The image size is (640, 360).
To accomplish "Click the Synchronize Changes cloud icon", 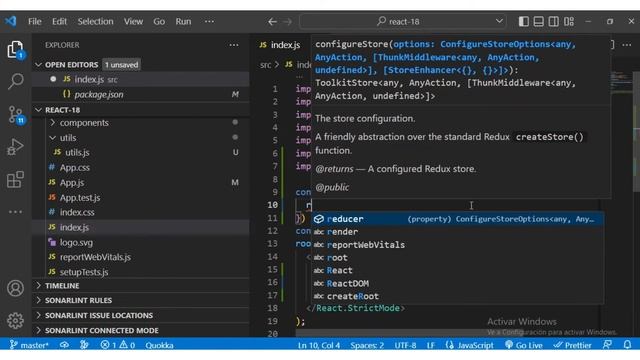I will [x=64, y=345].
